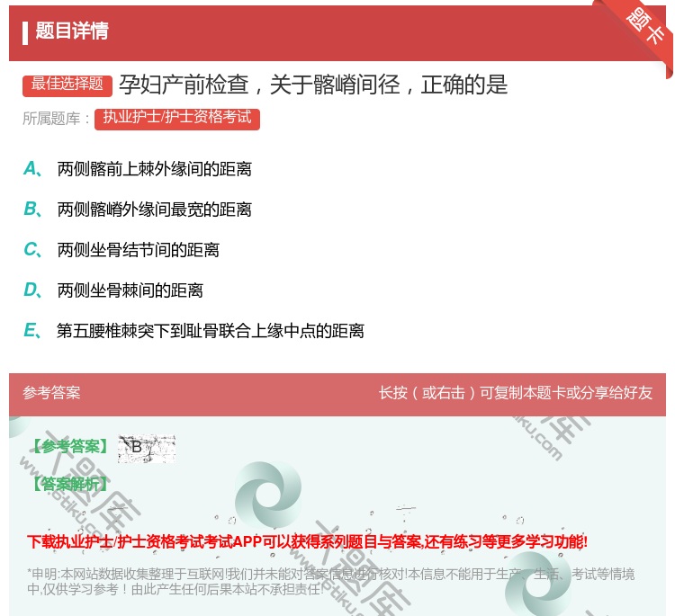Click the 题目详情 header title

72,31
